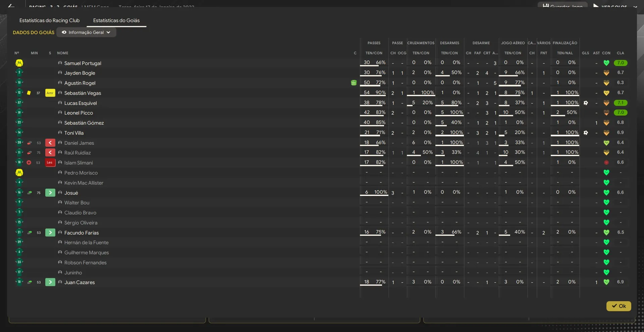The width and height of the screenshot is (644, 332).
Task: Switch to Estatísticas do Racing Club tab
Action: click(49, 20)
